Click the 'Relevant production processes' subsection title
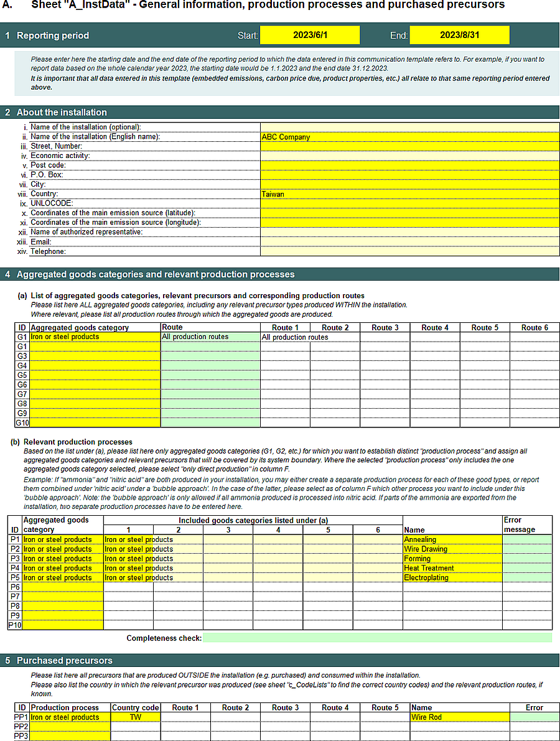 point(78,442)
